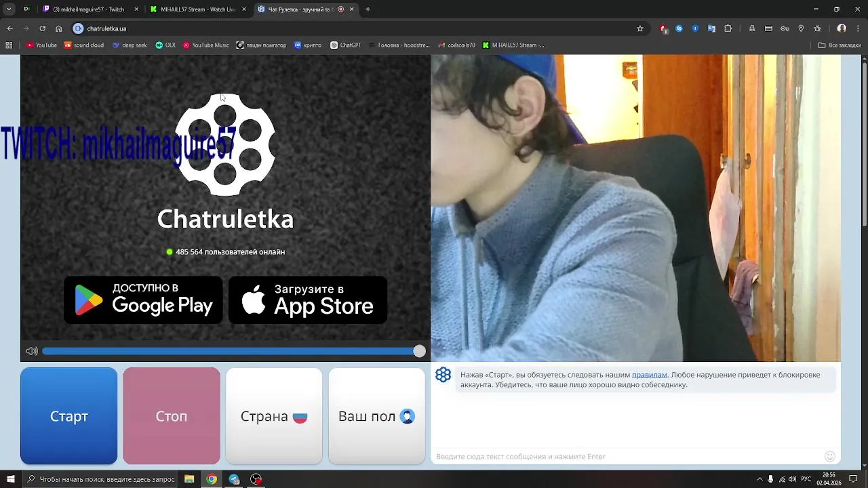Open the blue shield extension icon

[x=695, y=28]
